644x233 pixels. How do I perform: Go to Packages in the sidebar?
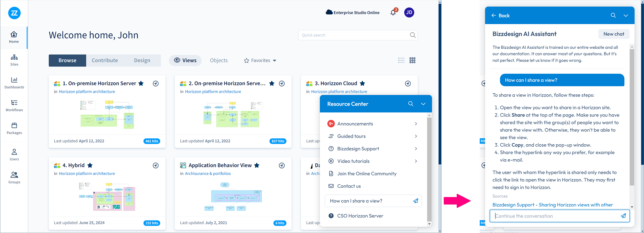14,128
